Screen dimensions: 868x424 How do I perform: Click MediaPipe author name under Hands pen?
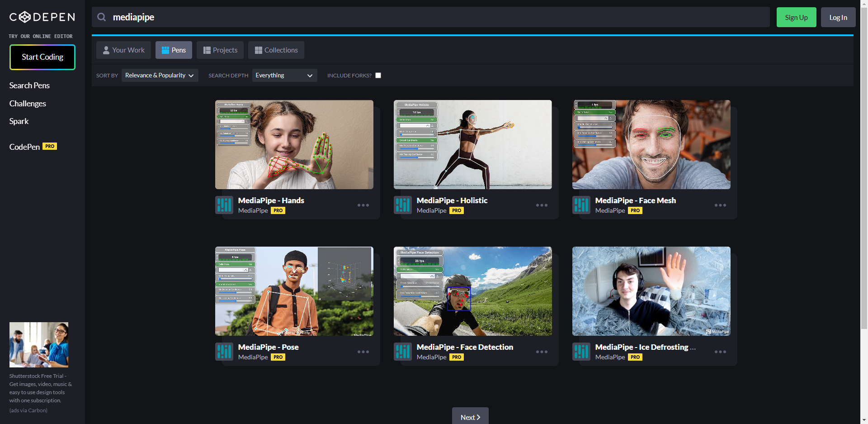(x=253, y=210)
